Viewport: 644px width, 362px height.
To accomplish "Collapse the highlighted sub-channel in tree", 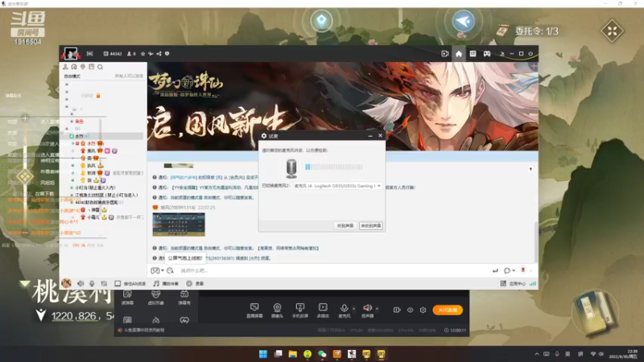I will coord(72,136).
